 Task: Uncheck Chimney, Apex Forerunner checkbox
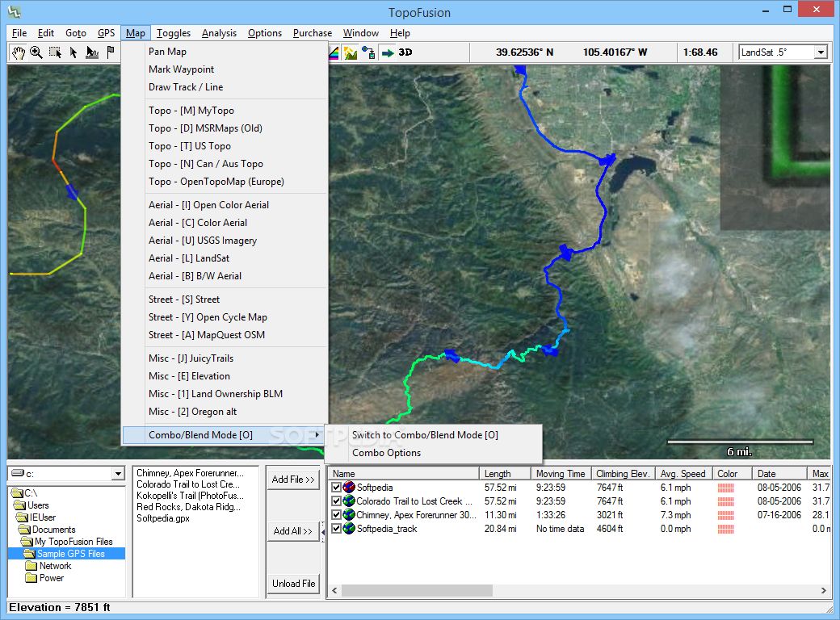pos(337,514)
